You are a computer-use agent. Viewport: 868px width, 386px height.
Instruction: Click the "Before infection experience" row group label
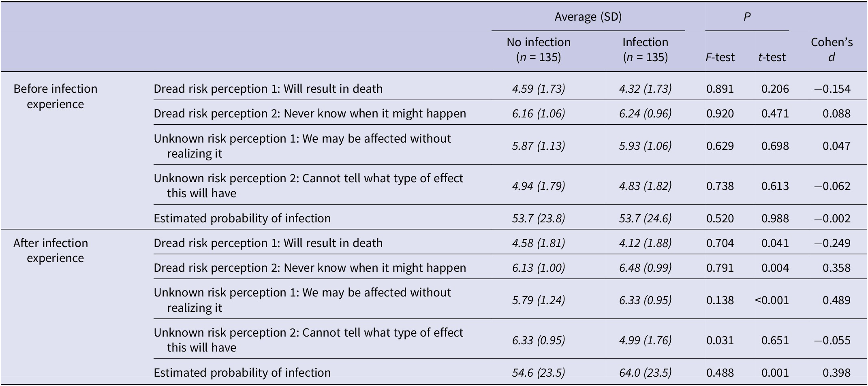[56, 96]
